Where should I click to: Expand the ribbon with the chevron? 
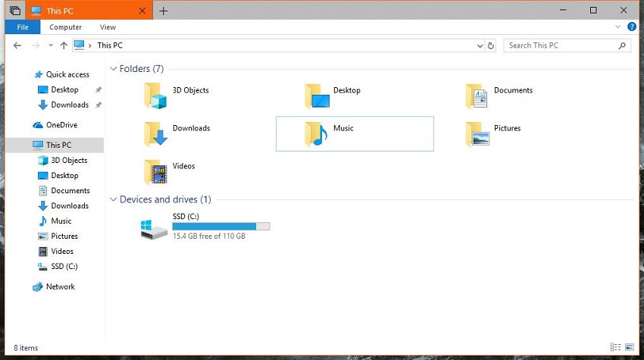(x=618, y=27)
